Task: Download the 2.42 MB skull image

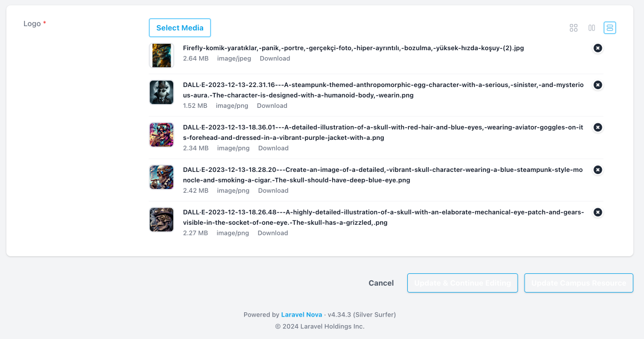Action: pyautogui.click(x=273, y=191)
